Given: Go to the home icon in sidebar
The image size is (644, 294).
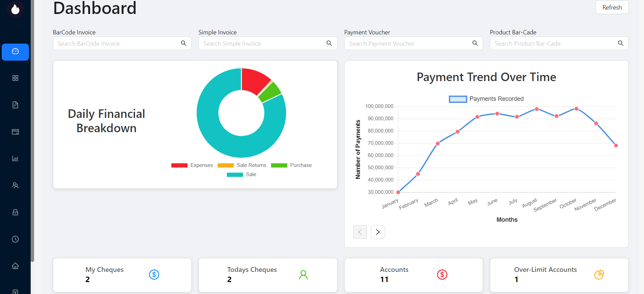Looking at the screenshot, I should [x=15, y=266].
